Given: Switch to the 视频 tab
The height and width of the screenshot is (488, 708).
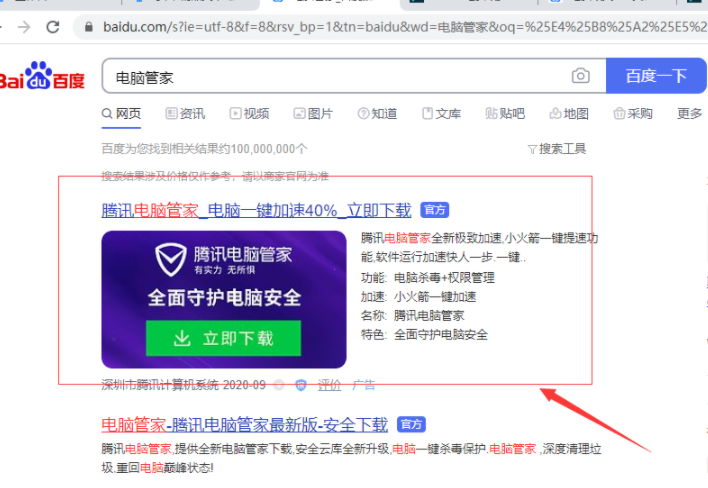Looking at the screenshot, I should click(x=249, y=113).
